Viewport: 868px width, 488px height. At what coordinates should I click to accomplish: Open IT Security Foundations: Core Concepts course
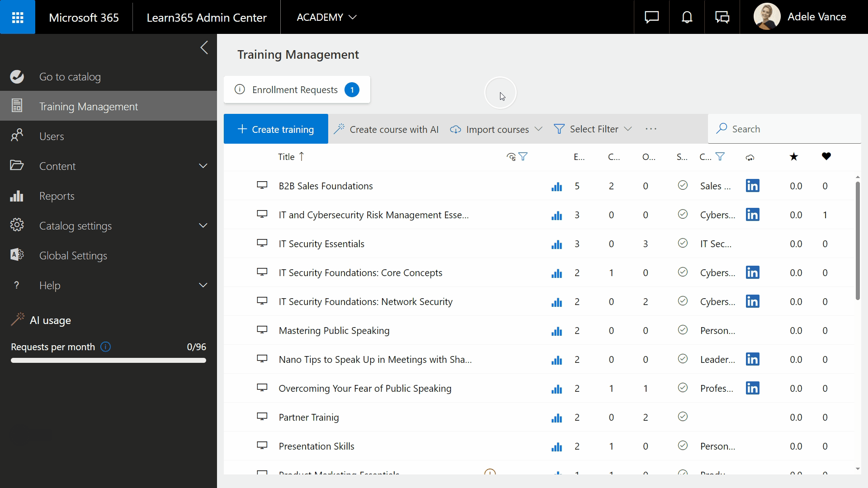[x=360, y=272]
